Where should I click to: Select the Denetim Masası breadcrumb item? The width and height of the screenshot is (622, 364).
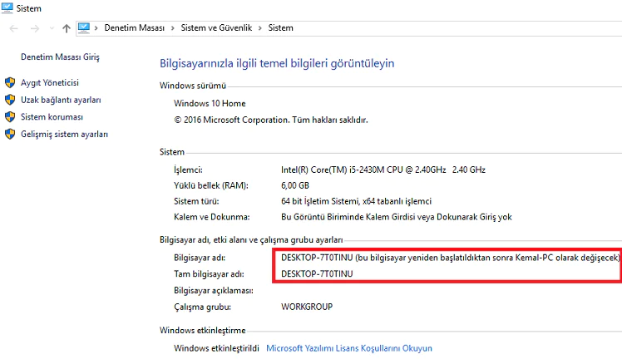pos(136,28)
